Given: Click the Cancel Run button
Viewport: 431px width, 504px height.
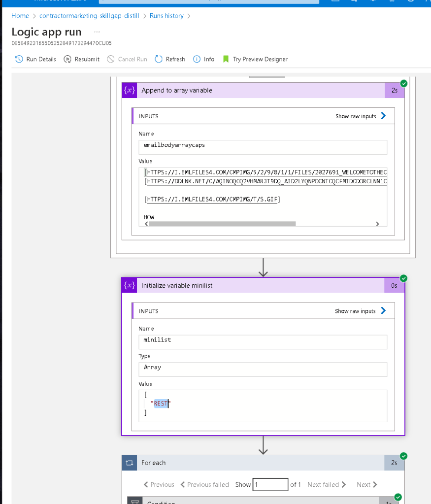Looking at the screenshot, I should coord(127,59).
